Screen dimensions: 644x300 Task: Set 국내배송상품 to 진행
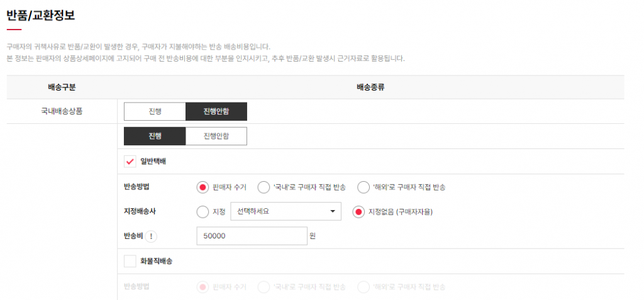click(155, 111)
